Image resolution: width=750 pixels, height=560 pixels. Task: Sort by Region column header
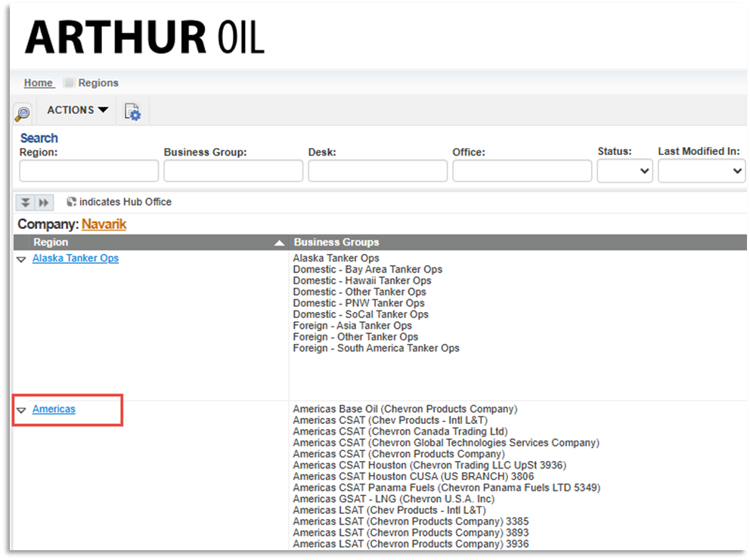pos(51,242)
